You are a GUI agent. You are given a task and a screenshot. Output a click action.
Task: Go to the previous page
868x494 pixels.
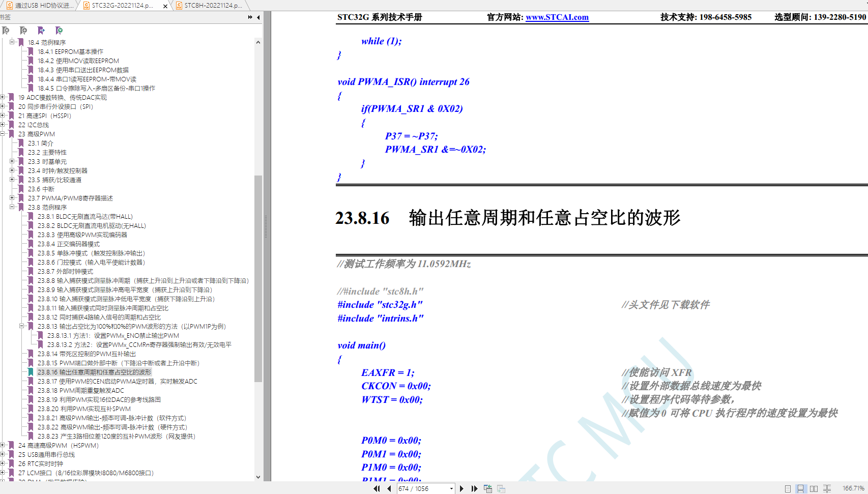(389, 488)
